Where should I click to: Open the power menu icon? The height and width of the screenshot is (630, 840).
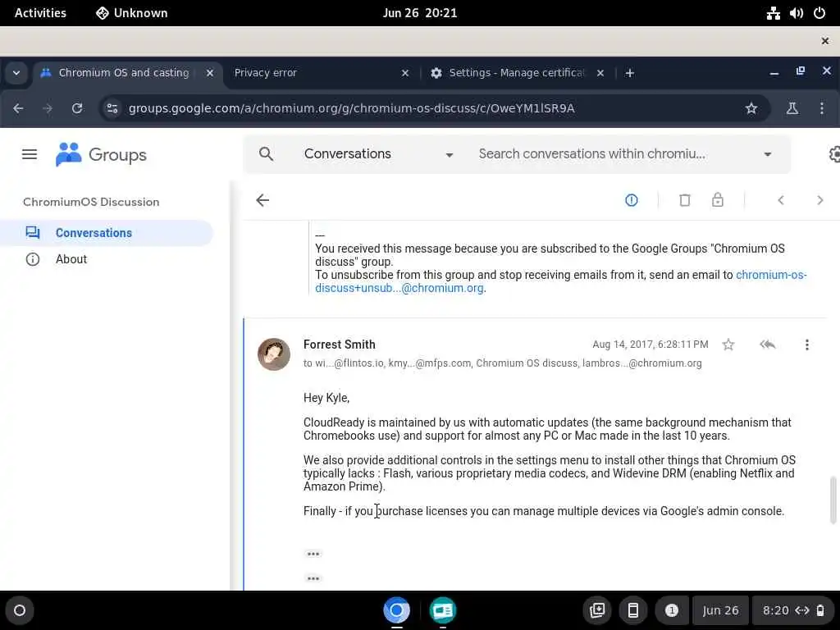(x=819, y=13)
